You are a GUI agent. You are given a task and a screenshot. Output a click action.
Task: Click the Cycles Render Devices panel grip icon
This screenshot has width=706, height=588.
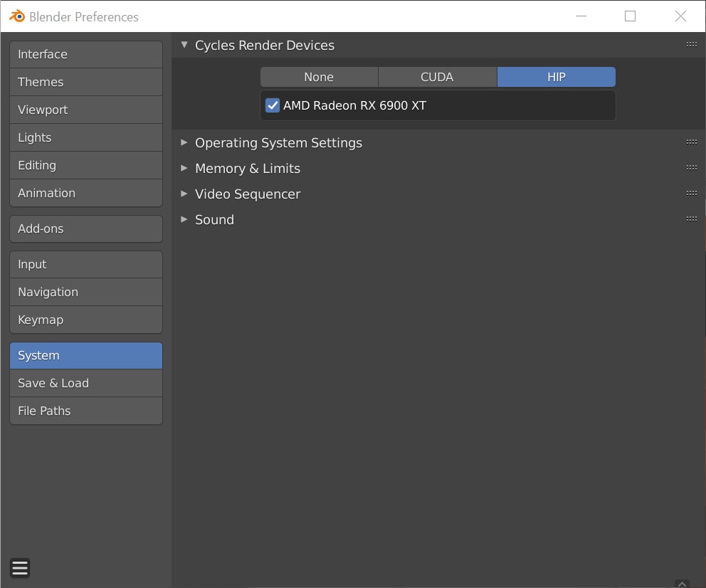(691, 44)
